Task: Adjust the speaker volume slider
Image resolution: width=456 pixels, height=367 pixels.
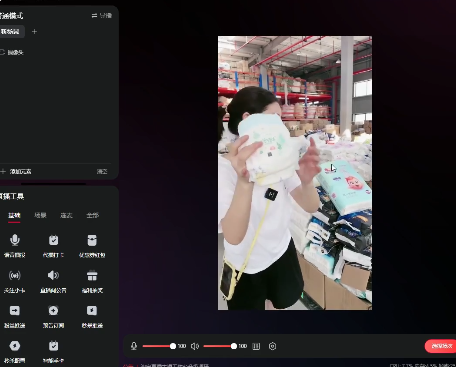Action: click(x=219, y=346)
